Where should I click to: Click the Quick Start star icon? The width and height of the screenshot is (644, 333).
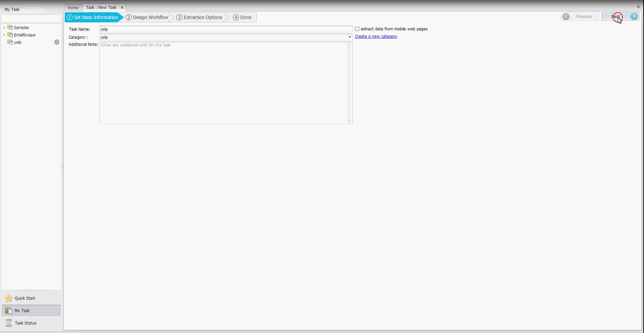pos(9,298)
